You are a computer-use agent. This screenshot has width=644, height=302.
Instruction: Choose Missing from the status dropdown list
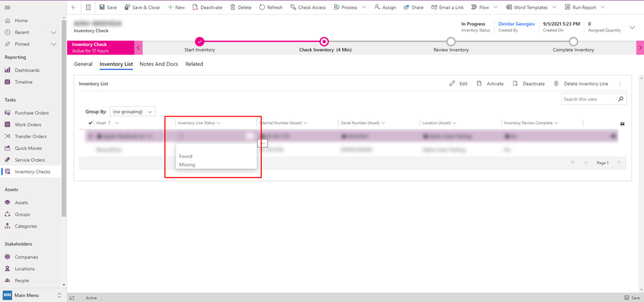187,164
